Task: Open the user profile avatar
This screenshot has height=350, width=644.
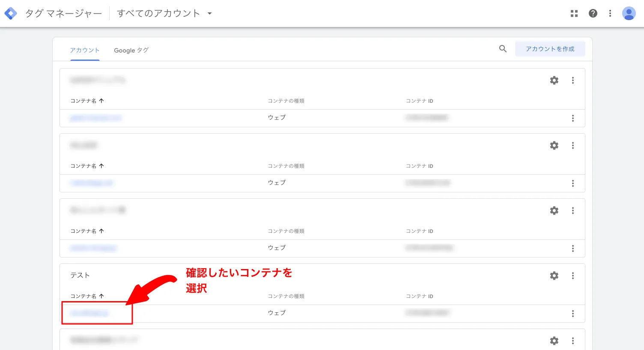Action: click(x=629, y=13)
